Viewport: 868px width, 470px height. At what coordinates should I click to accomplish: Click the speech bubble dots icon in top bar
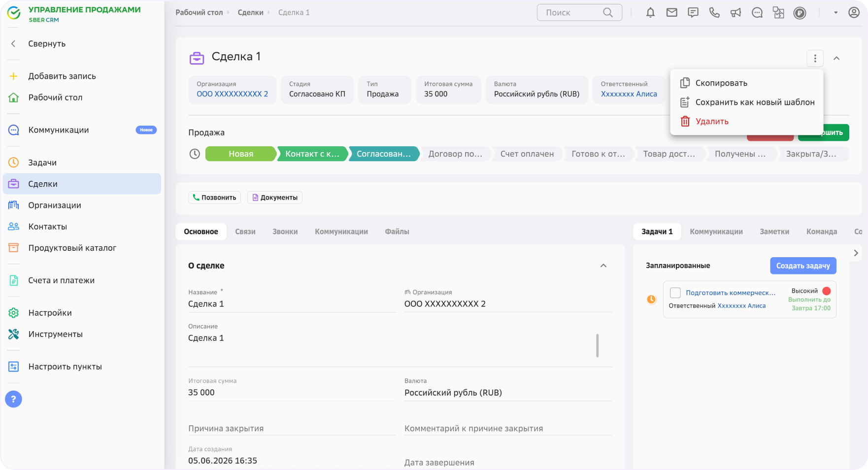point(757,13)
